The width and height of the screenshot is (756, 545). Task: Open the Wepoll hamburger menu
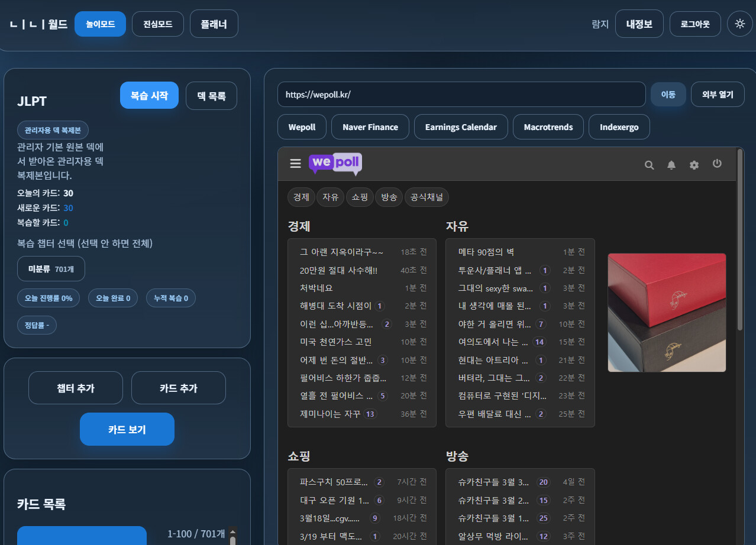pyautogui.click(x=296, y=164)
